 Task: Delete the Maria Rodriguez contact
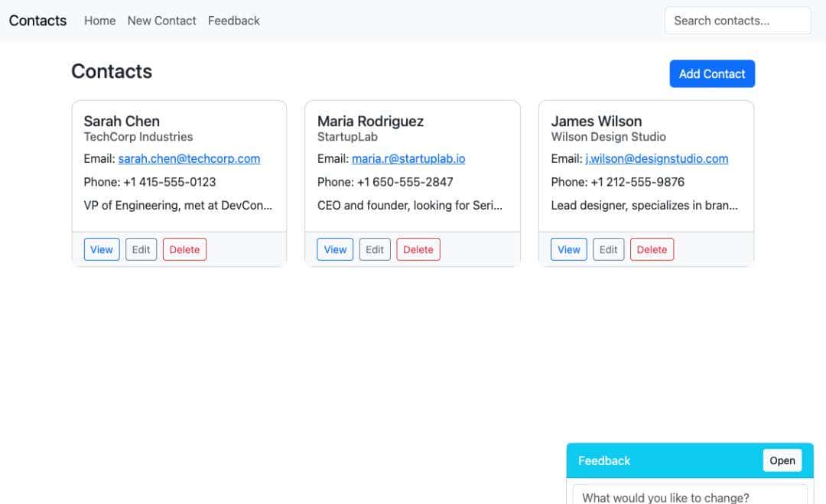418,249
